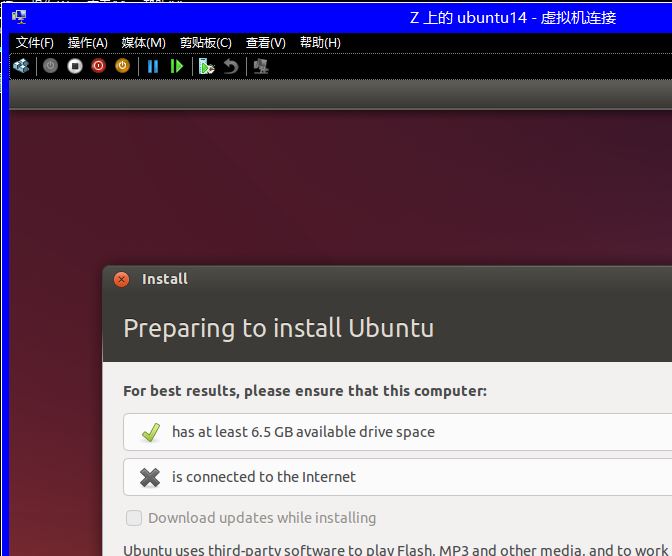The image size is (672, 556).
Task: Open the 查看(V) menu
Action: tap(266, 43)
